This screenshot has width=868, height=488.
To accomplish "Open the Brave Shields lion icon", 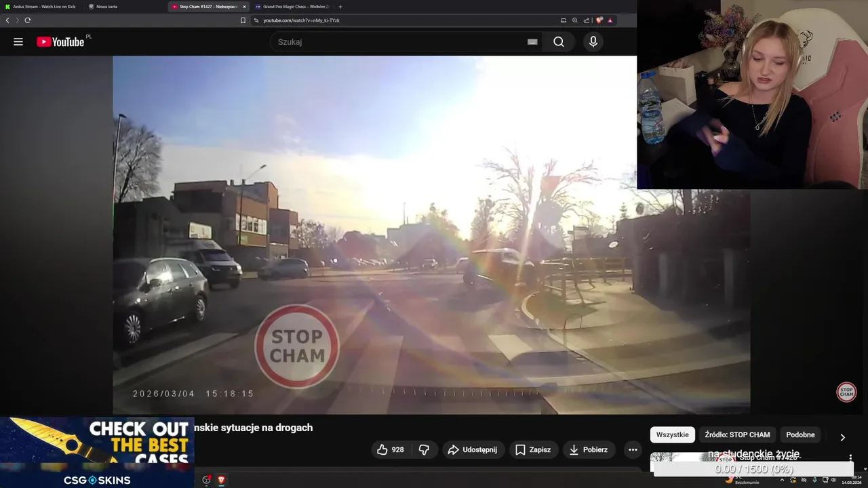I will point(599,20).
